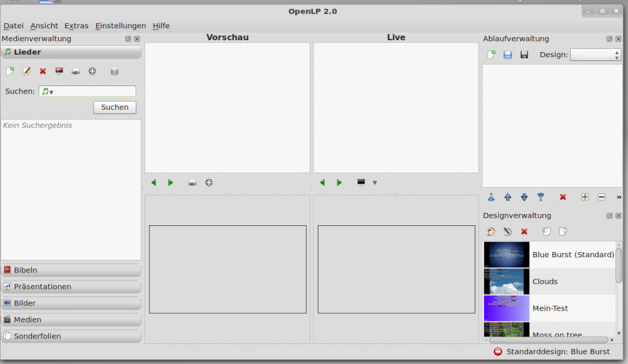Create a new service in Ablaufverwaltung

tap(491, 55)
